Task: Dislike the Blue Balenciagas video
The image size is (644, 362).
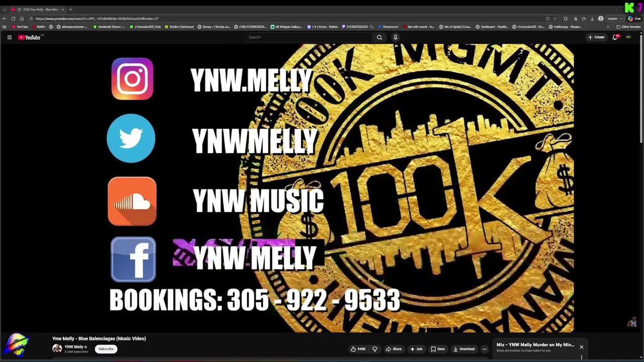Action: (x=375, y=349)
